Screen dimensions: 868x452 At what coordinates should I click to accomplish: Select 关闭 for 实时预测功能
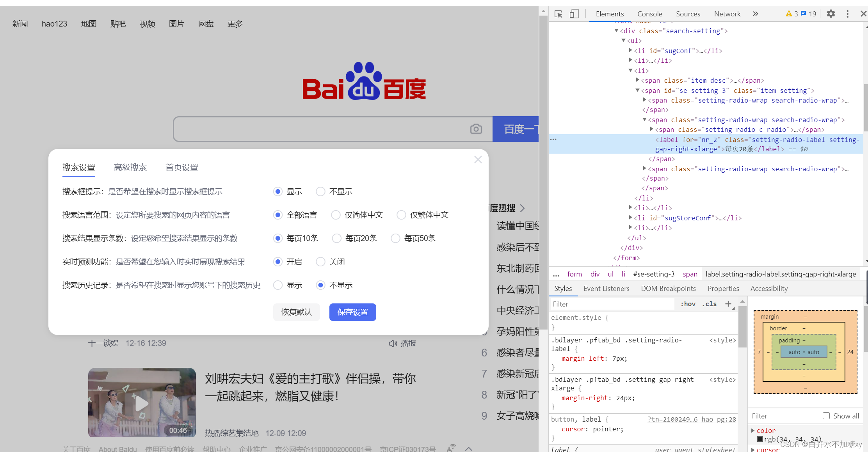[x=320, y=262]
